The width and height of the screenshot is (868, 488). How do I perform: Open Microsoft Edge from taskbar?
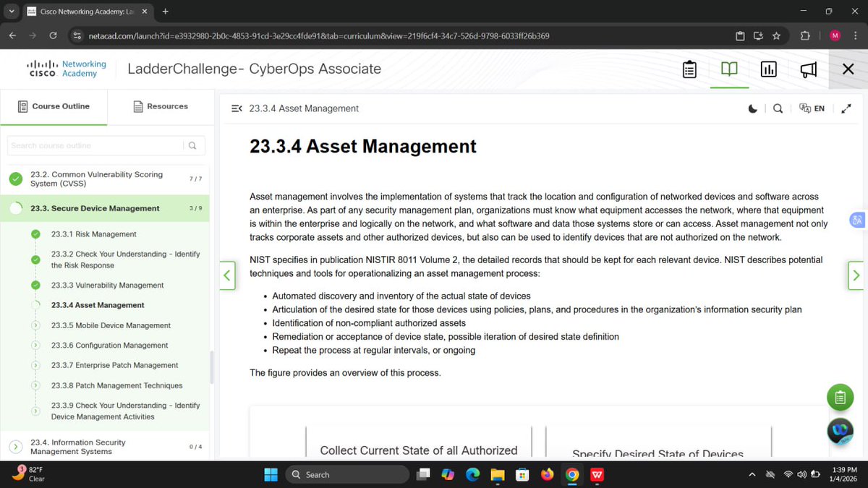[x=472, y=474]
